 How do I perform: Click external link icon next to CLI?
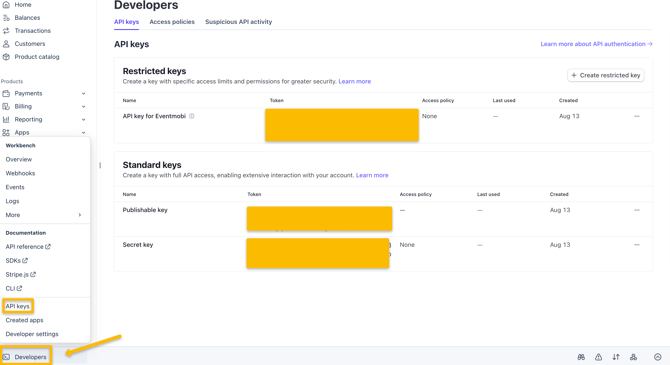[20, 288]
